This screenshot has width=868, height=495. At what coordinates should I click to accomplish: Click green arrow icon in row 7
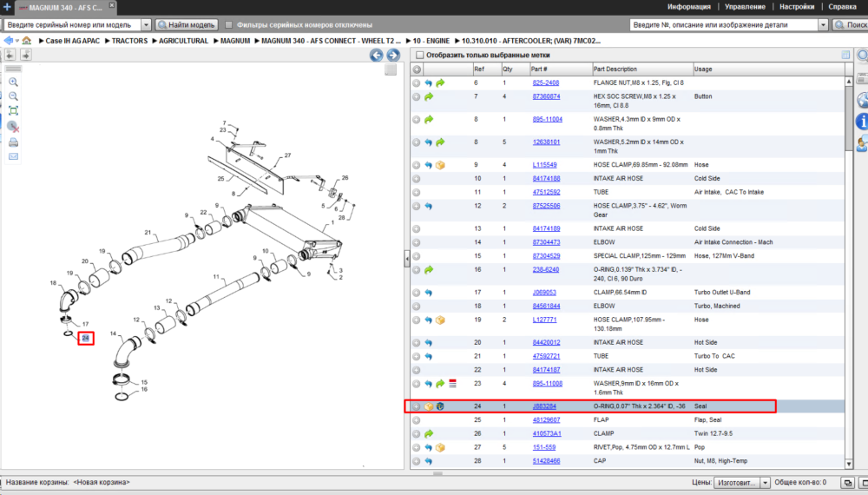429,97
